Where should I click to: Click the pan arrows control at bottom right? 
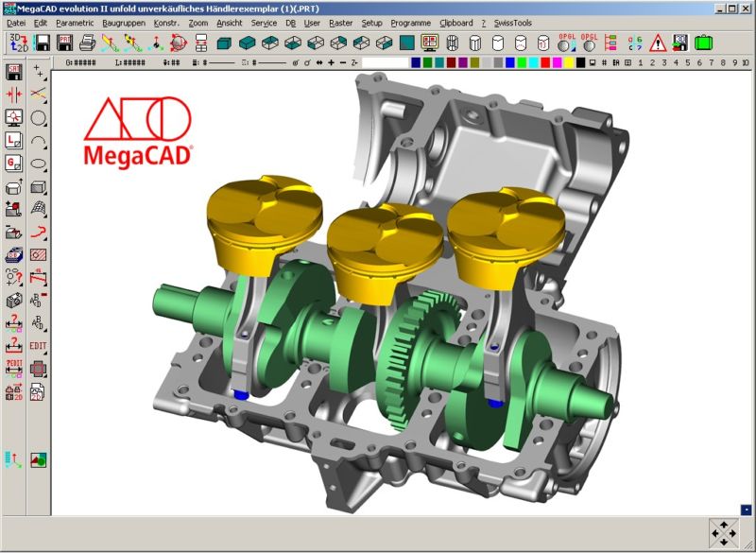pyautogui.click(x=724, y=533)
